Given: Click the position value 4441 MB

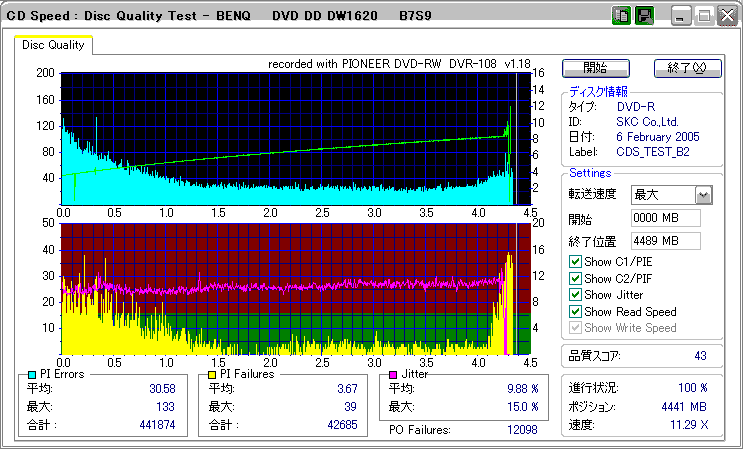Looking at the screenshot, I should (x=684, y=407).
